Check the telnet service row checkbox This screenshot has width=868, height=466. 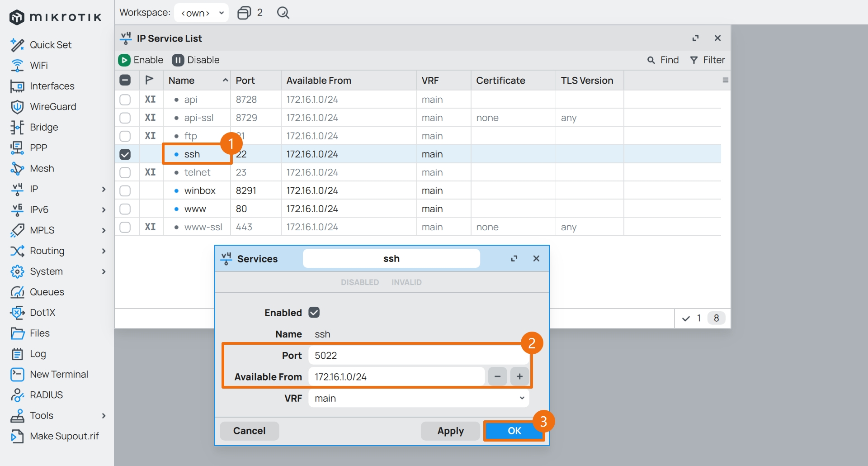125,172
